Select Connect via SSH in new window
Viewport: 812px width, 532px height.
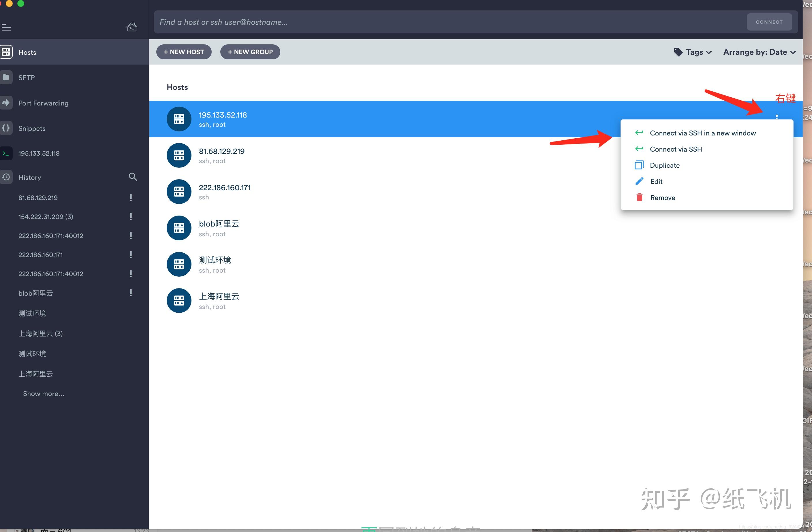(703, 132)
